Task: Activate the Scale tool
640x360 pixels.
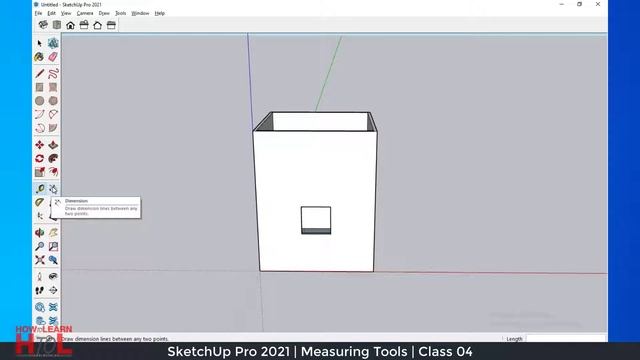Action: click(40, 172)
